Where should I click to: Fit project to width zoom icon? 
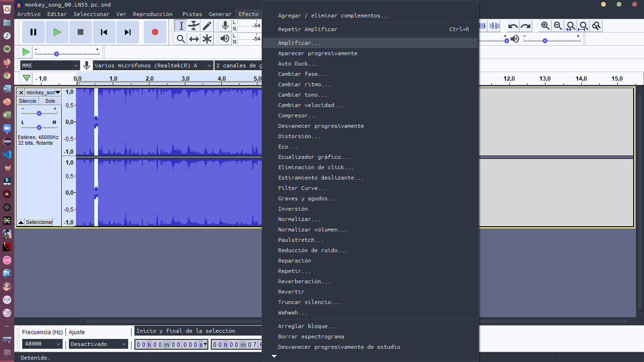pos(584,26)
